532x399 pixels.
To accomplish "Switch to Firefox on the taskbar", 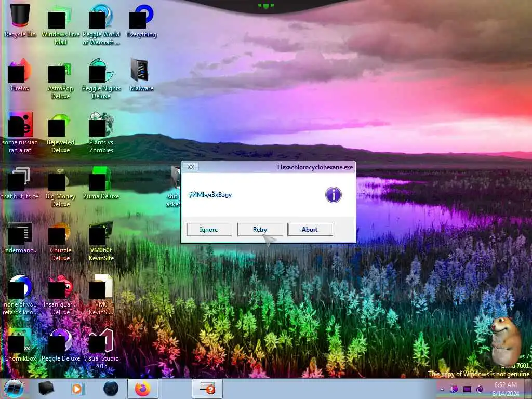I will click(142, 389).
